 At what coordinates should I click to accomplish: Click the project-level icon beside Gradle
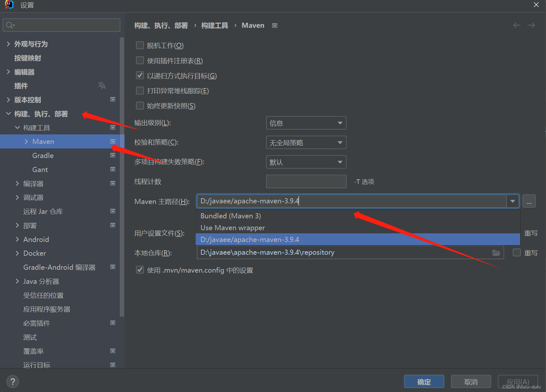tap(113, 155)
